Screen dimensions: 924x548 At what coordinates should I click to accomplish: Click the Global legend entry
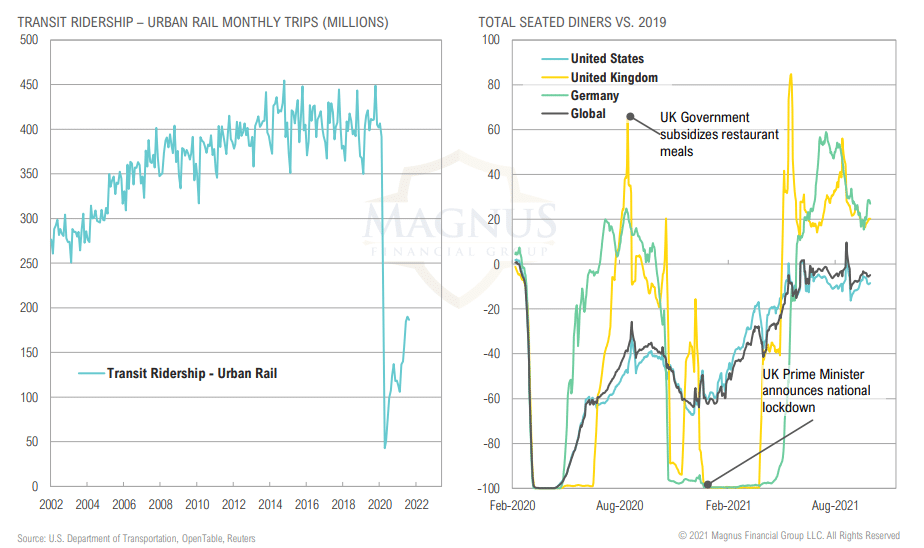pyautogui.click(x=573, y=113)
